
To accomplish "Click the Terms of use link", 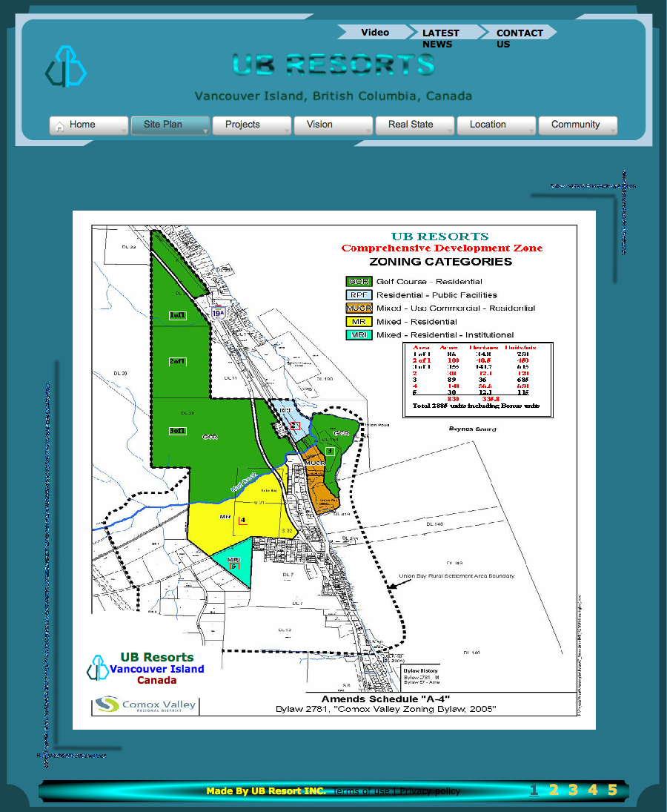I will 361,791.
